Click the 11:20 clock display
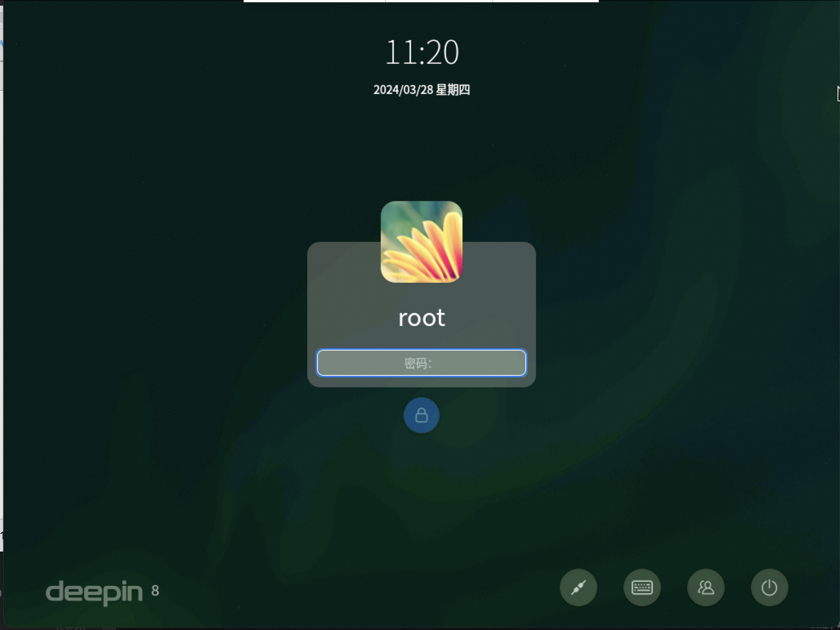 click(x=422, y=52)
